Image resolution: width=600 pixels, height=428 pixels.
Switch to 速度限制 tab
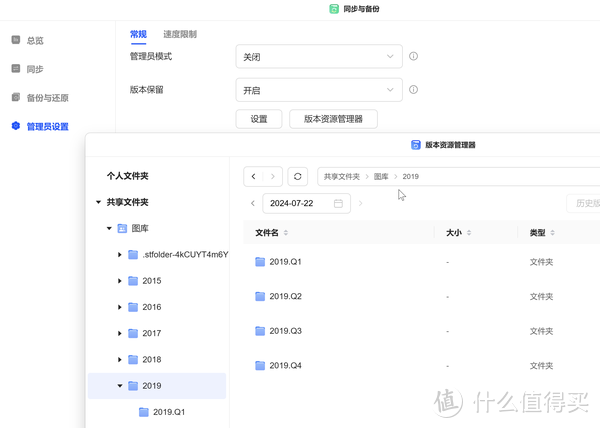[180, 34]
